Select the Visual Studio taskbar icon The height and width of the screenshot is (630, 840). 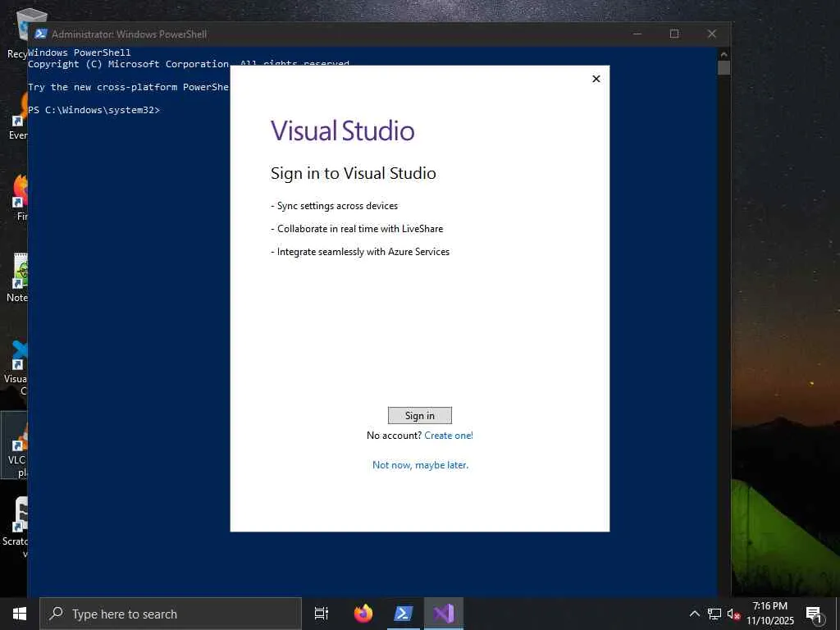click(x=444, y=614)
